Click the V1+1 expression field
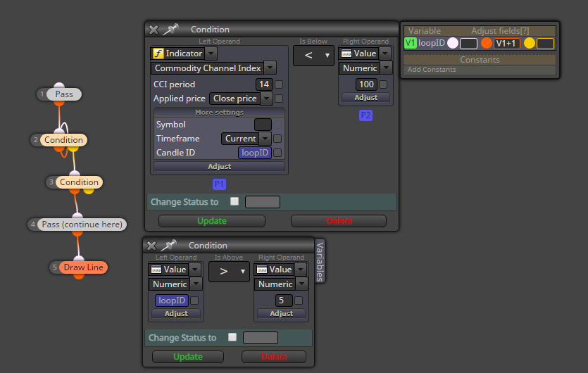588x373 pixels. pyautogui.click(x=506, y=44)
